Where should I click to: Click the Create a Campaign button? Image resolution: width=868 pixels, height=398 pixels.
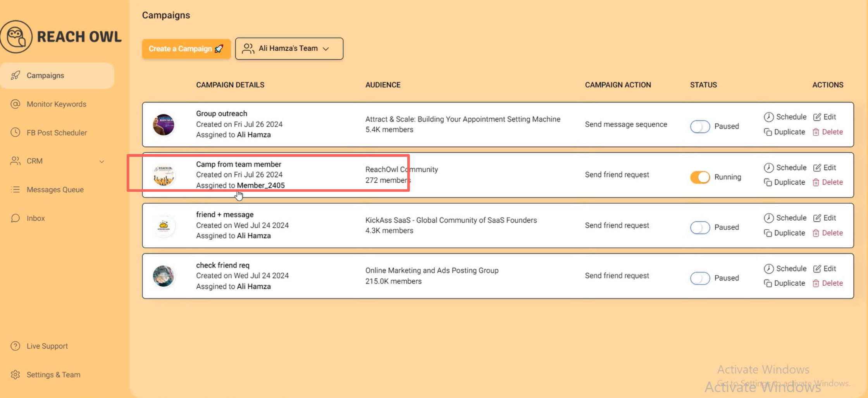186,49
